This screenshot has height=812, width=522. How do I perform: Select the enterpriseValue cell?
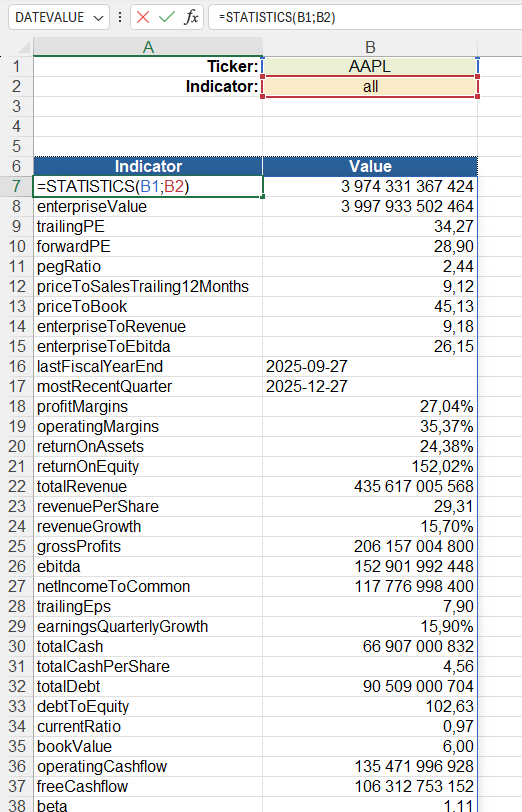tap(148, 207)
